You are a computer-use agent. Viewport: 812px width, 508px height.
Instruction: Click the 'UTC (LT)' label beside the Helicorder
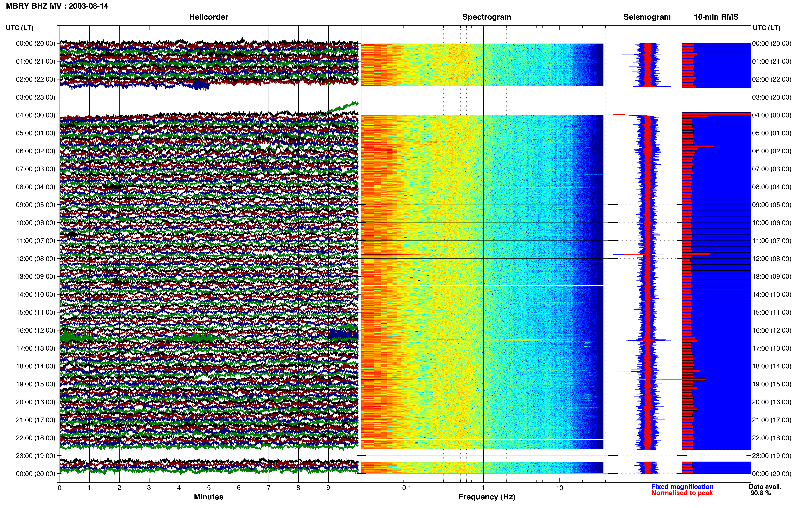coord(20,28)
